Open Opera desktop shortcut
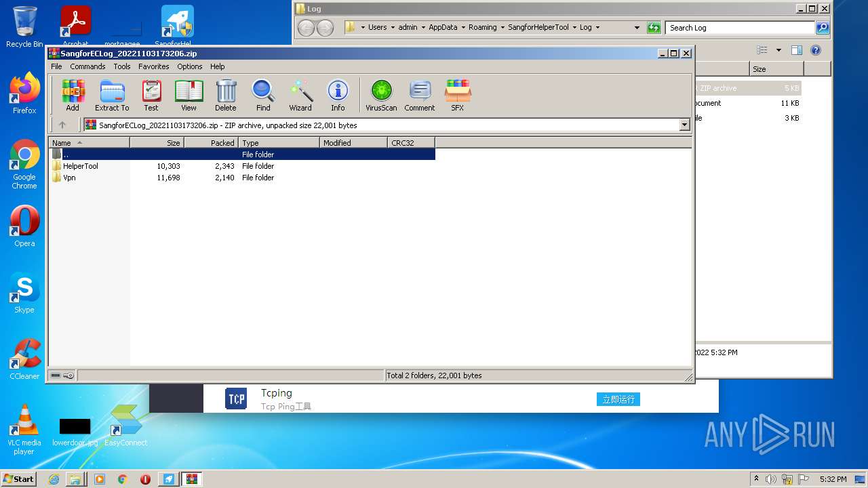The image size is (868, 488). tap(24, 226)
